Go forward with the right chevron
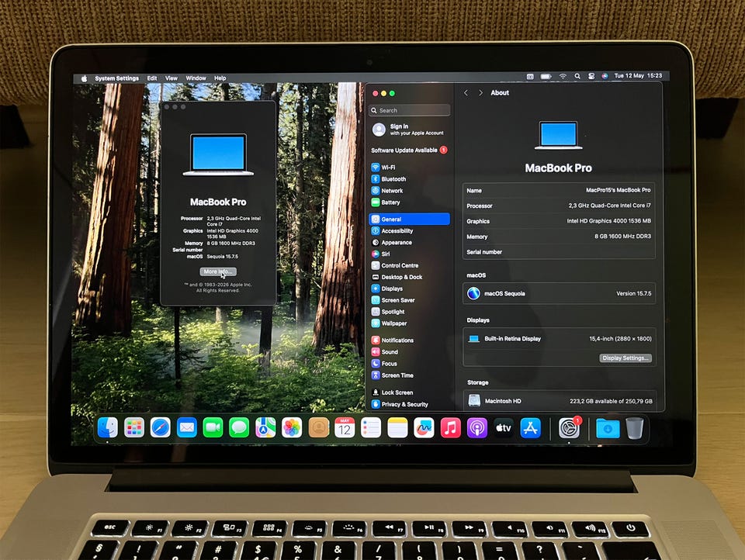The height and width of the screenshot is (560, 745). [x=480, y=92]
